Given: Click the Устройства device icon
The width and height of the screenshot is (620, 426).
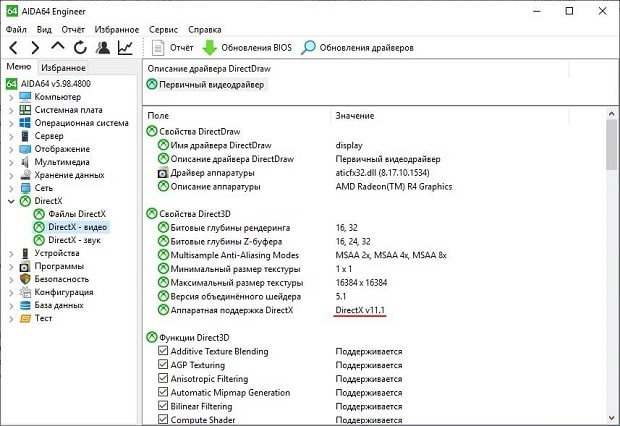Looking at the screenshot, I should pyautogui.click(x=25, y=253).
